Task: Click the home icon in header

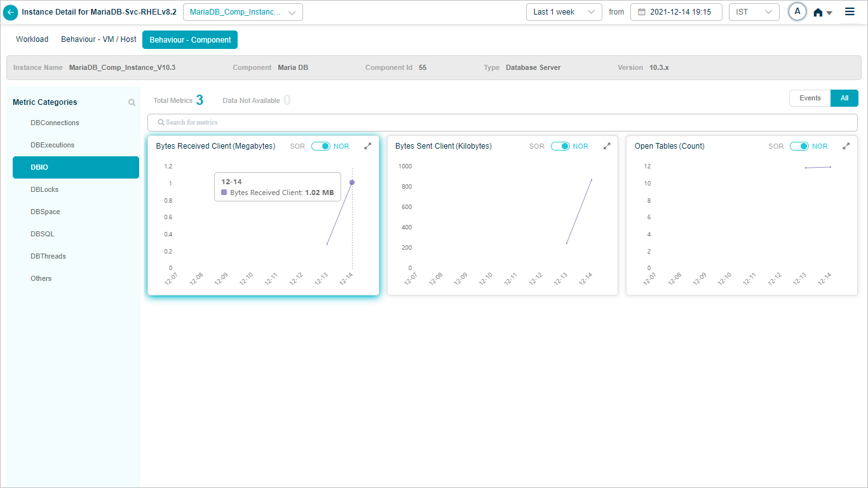Action: (818, 13)
